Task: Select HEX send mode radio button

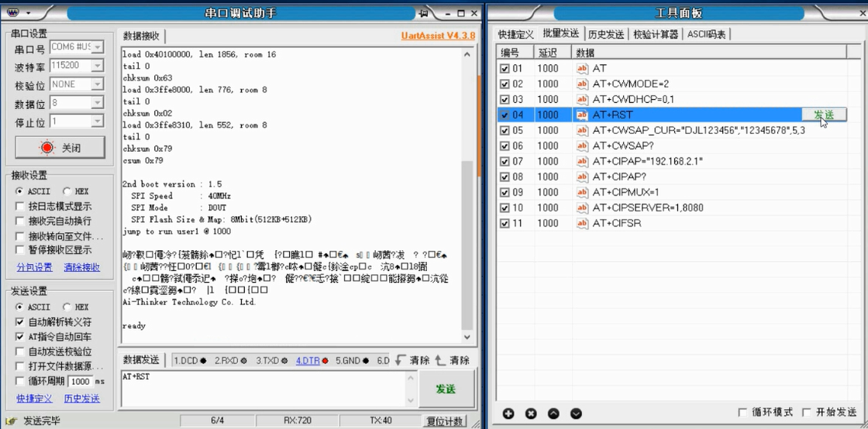Action: pos(67,307)
